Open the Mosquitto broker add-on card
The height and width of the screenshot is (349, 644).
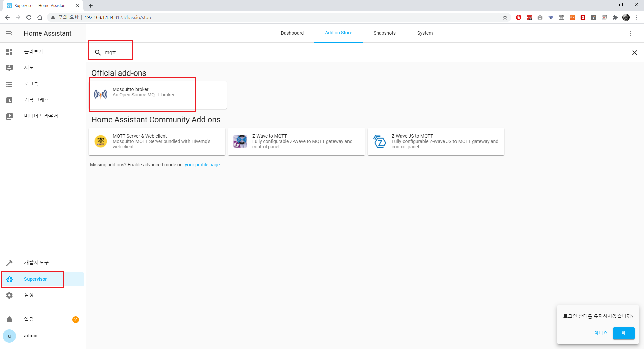pyautogui.click(x=158, y=95)
